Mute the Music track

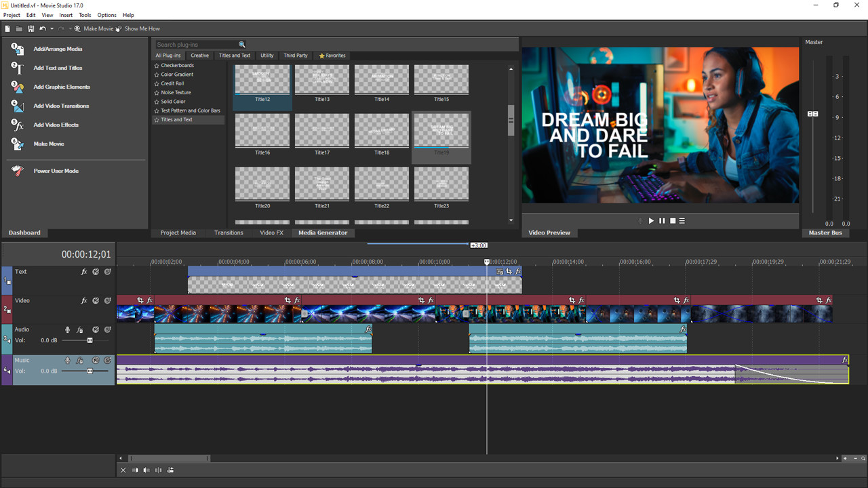[96, 360]
